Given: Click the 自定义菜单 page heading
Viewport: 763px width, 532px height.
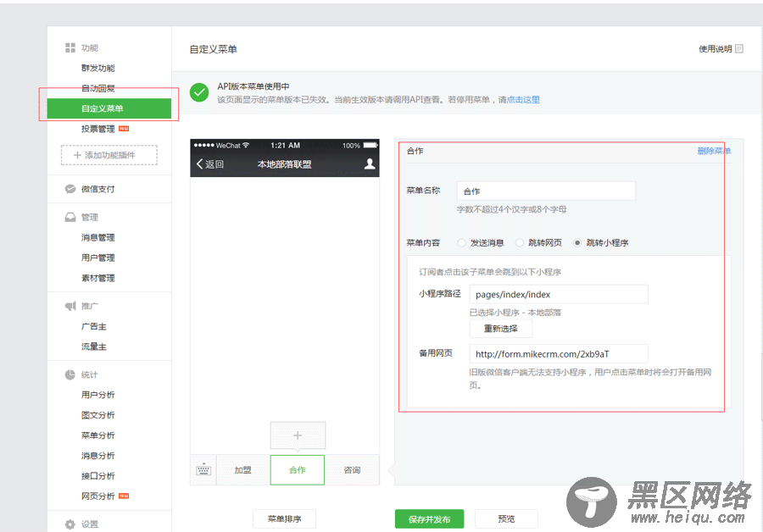Looking at the screenshot, I should coord(213,49).
